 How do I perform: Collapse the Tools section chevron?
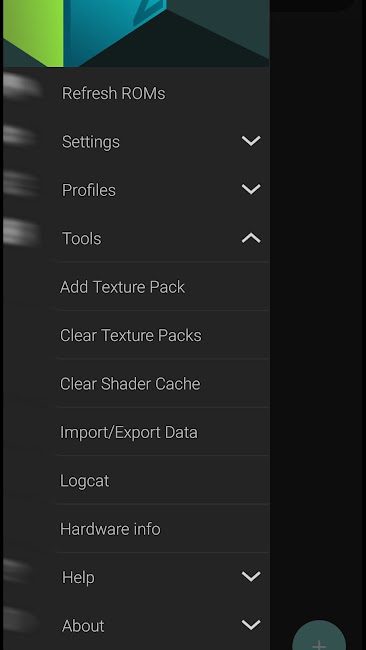tap(251, 238)
